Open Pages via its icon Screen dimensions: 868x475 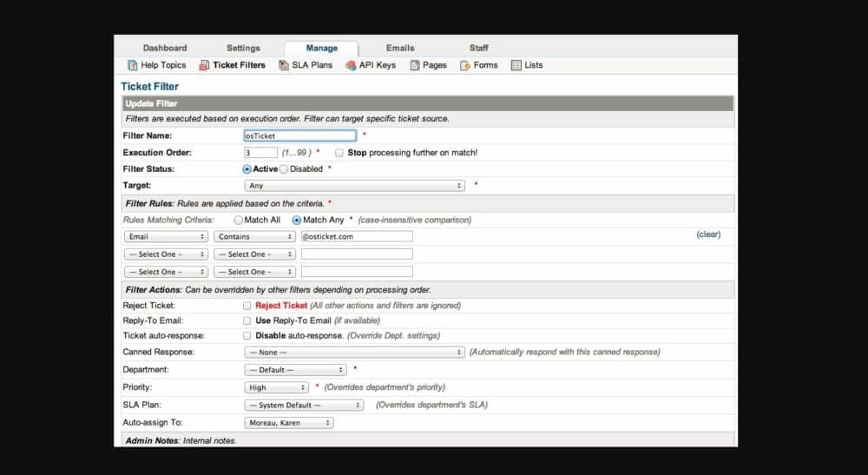415,65
